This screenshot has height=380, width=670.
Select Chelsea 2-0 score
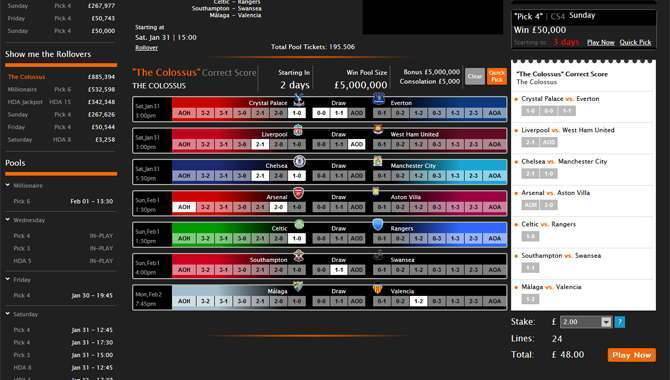click(x=278, y=176)
